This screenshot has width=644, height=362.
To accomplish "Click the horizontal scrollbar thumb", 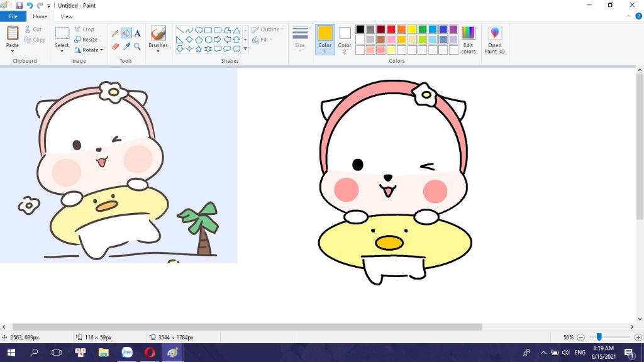I will (x=247, y=327).
